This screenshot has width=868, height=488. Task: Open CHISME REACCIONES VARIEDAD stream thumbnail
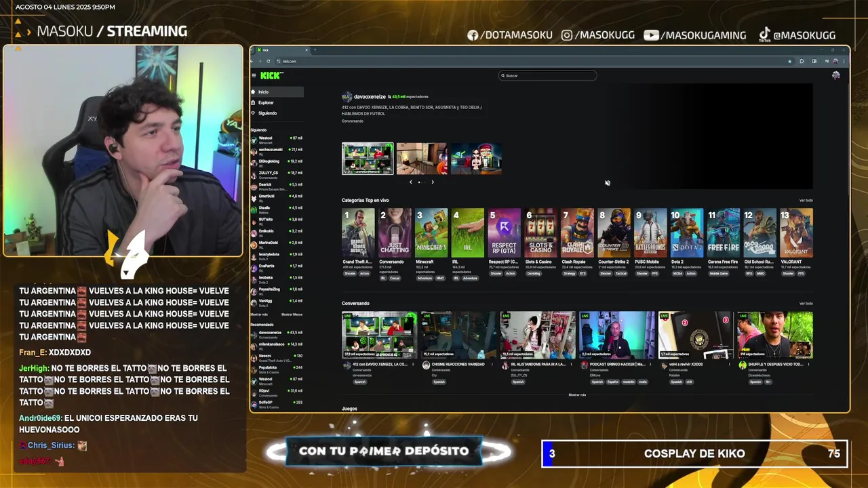pos(458,335)
